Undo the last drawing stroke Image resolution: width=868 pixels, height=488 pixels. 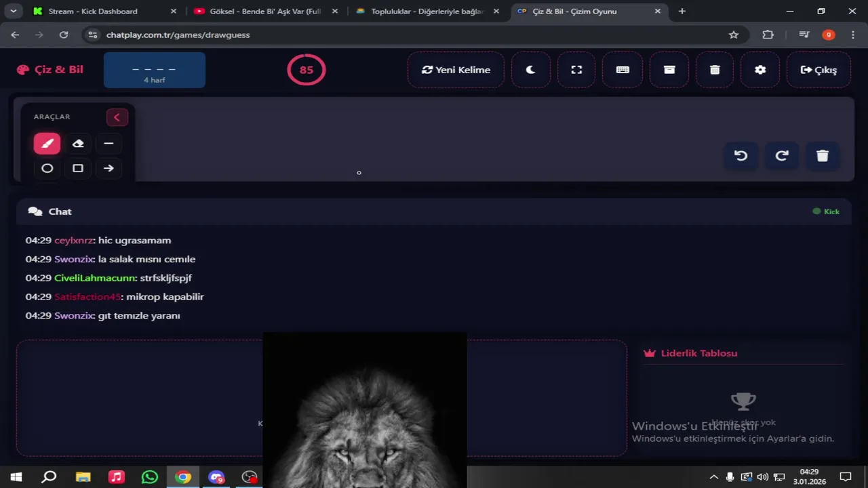741,156
